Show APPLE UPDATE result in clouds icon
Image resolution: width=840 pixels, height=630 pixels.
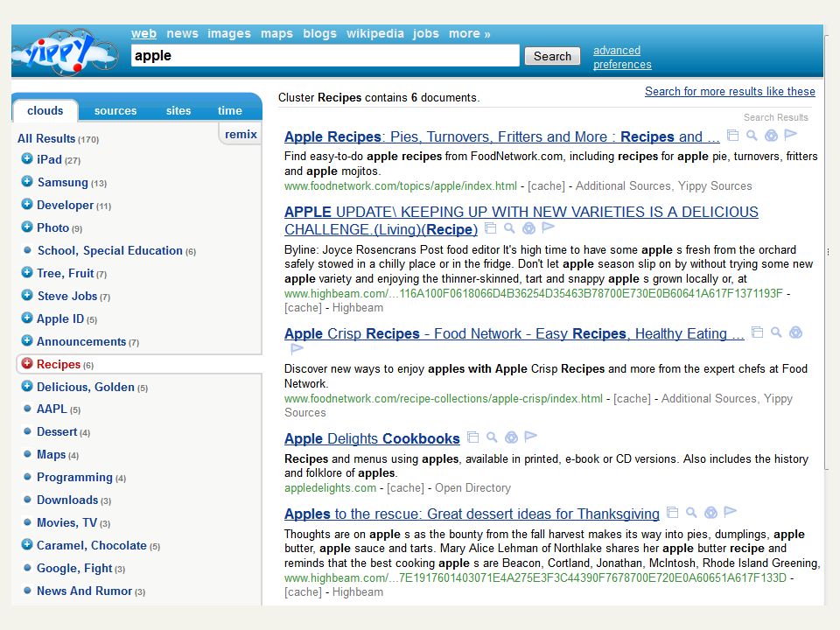click(528, 228)
